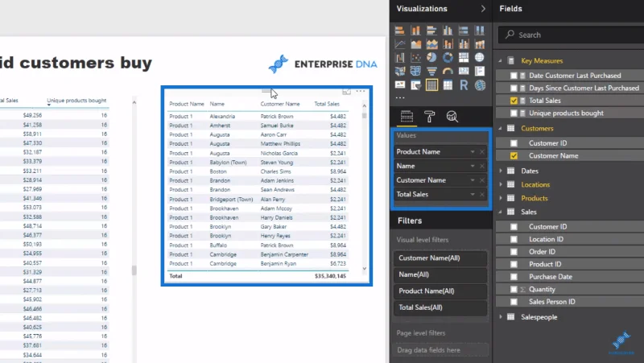
Task: Check Date Customer Last Purchased measure
Action: (x=514, y=76)
